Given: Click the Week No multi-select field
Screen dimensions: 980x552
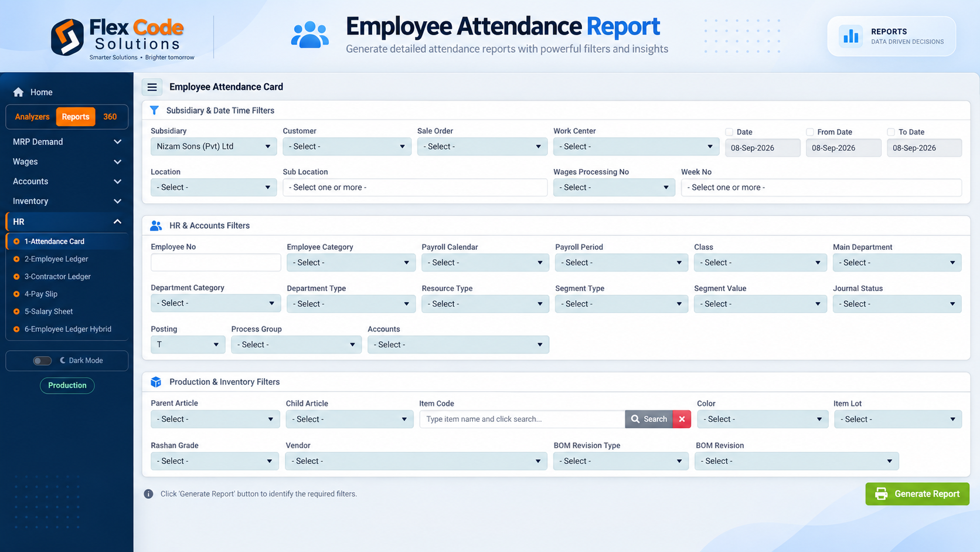Looking at the screenshot, I should pyautogui.click(x=821, y=188).
